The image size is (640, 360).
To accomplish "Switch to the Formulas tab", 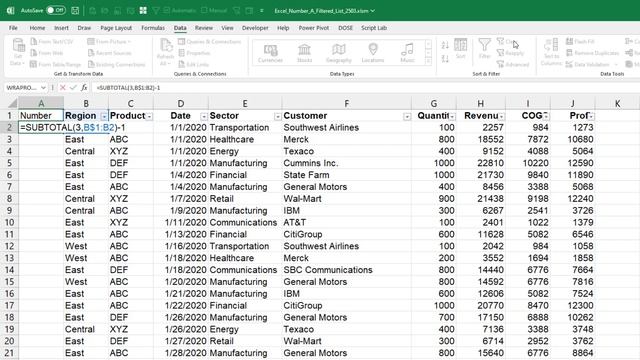I will tap(153, 28).
